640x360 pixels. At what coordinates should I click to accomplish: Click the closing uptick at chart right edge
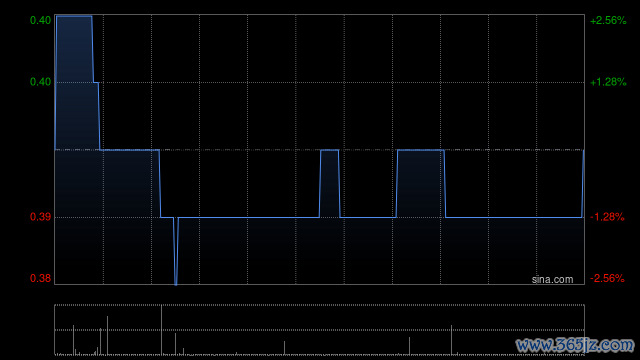583,184
